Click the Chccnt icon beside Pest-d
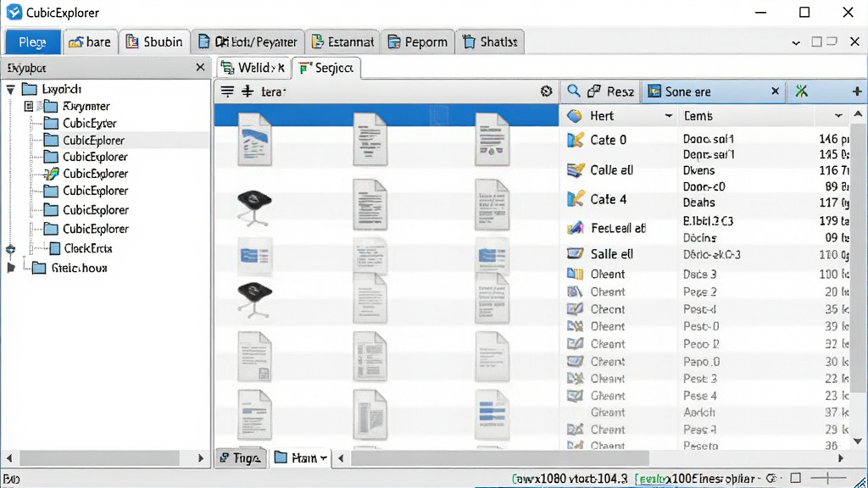This screenshot has width=868, height=488. click(576, 308)
